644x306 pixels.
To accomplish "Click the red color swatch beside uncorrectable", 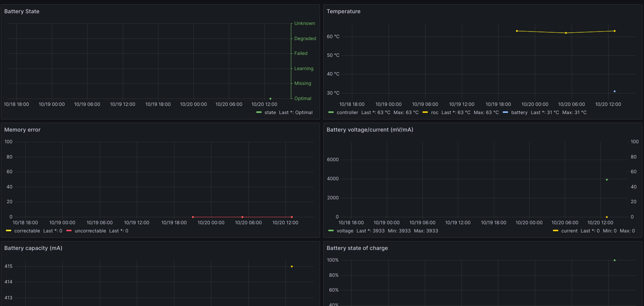I will coord(69,231).
